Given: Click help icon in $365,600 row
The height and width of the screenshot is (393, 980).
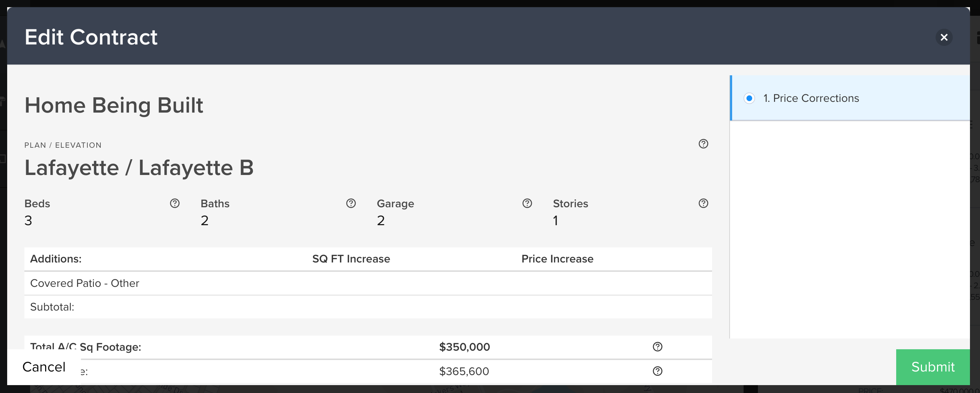Looking at the screenshot, I should (657, 371).
